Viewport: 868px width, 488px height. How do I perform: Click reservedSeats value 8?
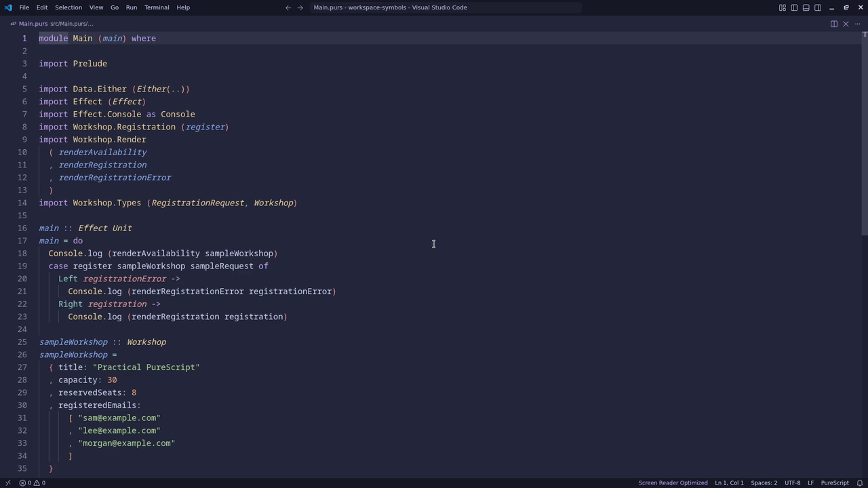tap(134, 393)
